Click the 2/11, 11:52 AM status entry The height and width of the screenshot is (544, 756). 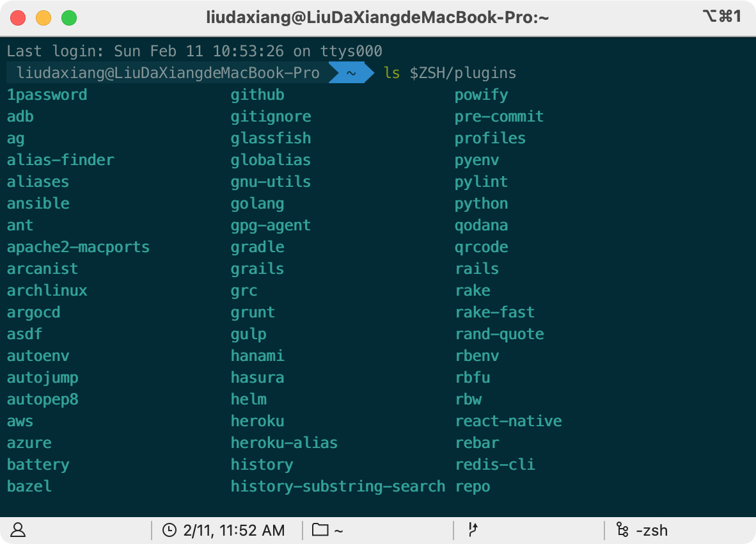[234, 531]
